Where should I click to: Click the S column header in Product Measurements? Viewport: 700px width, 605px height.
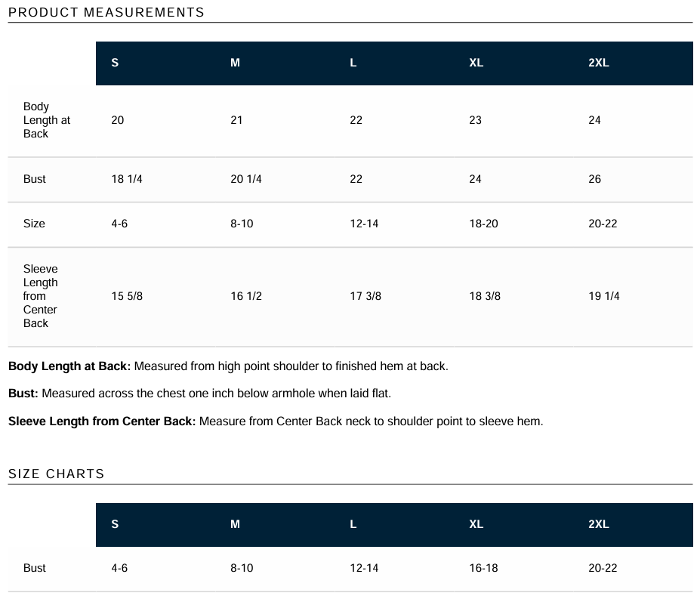click(115, 63)
